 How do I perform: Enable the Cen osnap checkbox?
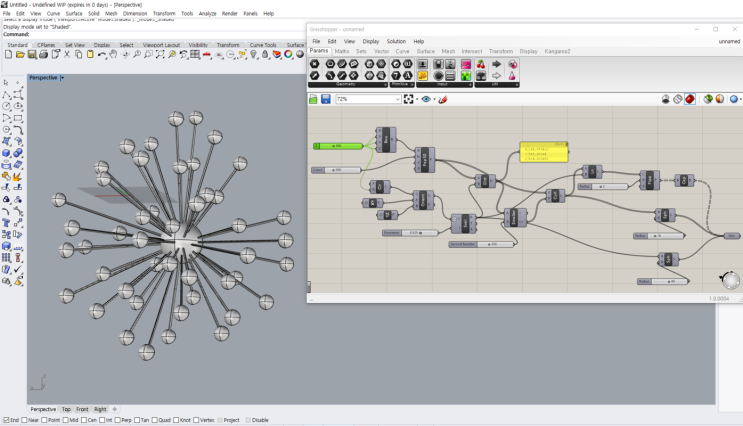(84, 420)
